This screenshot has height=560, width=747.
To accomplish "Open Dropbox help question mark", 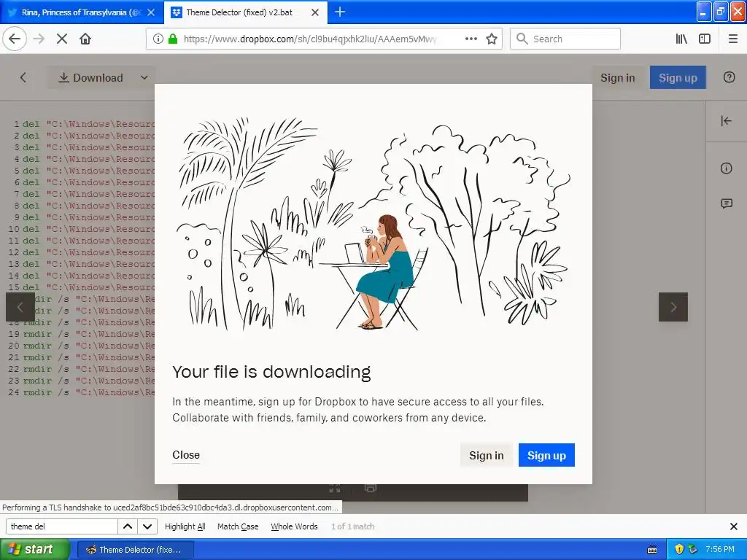I will click(x=729, y=77).
